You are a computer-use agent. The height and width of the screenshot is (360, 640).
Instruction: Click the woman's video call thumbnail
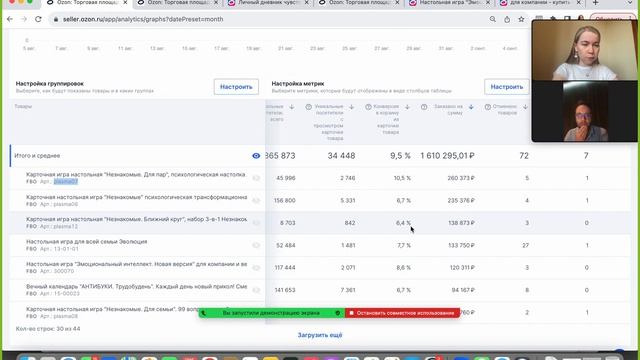[x=584, y=50]
